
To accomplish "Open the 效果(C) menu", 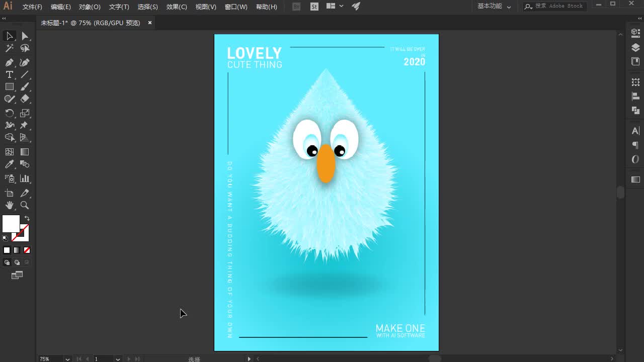I will coord(177,7).
